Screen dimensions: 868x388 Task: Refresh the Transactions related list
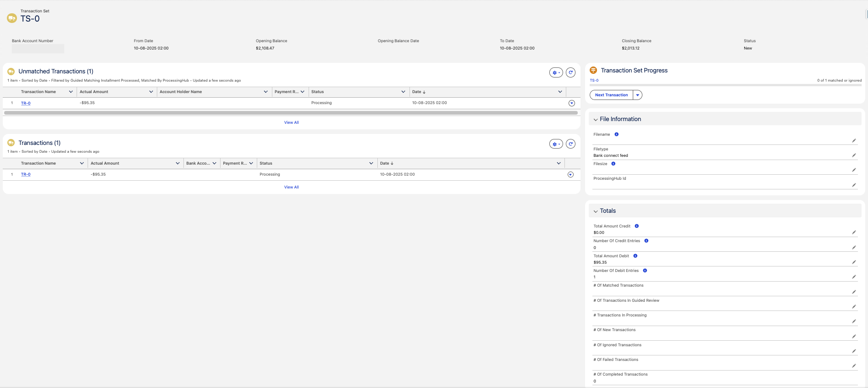[x=570, y=144]
